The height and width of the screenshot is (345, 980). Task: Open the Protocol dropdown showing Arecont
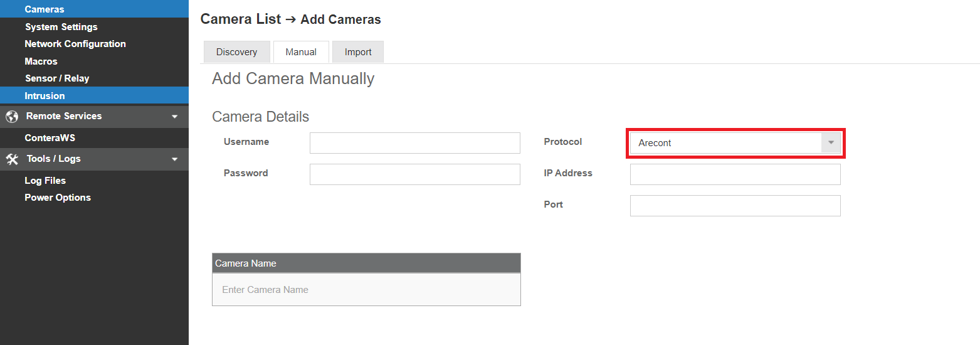[735, 143]
